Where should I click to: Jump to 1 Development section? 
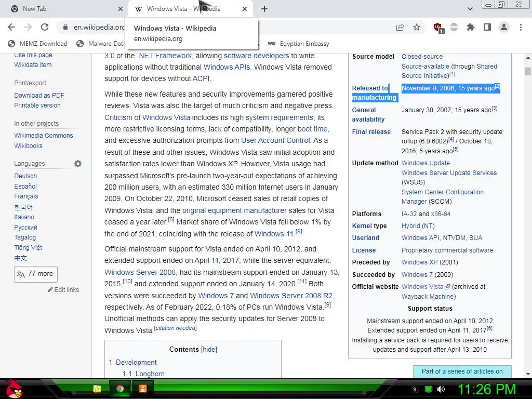pyautogui.click(x=132, y=362)
